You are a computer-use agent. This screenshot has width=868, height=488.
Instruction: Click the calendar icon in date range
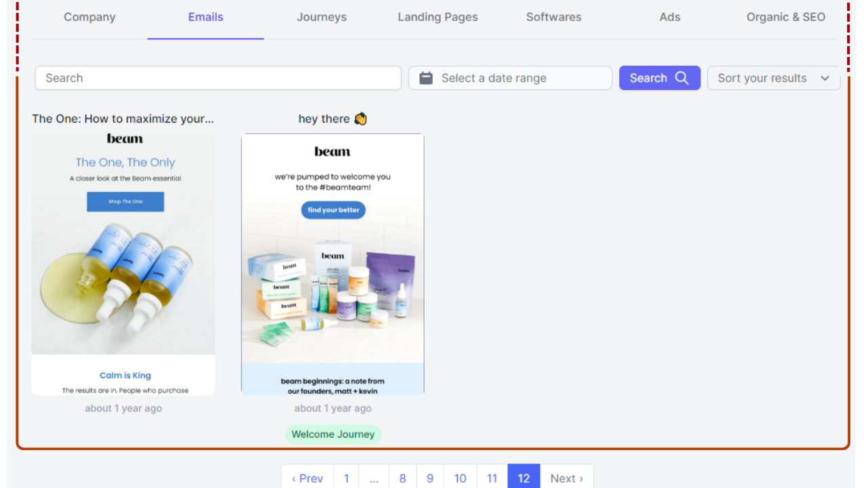coord(426,78)
